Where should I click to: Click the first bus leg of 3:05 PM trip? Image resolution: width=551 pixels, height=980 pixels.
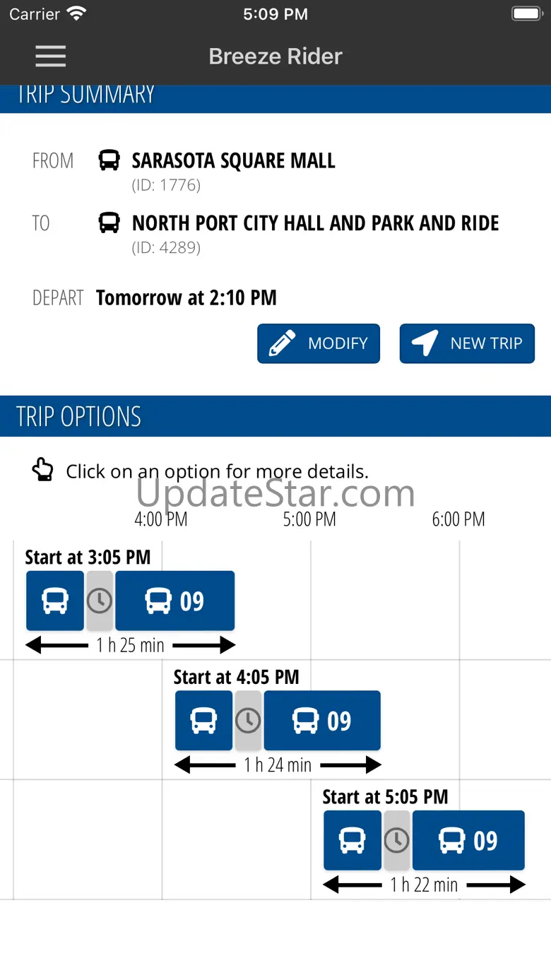tap(55, 601)
